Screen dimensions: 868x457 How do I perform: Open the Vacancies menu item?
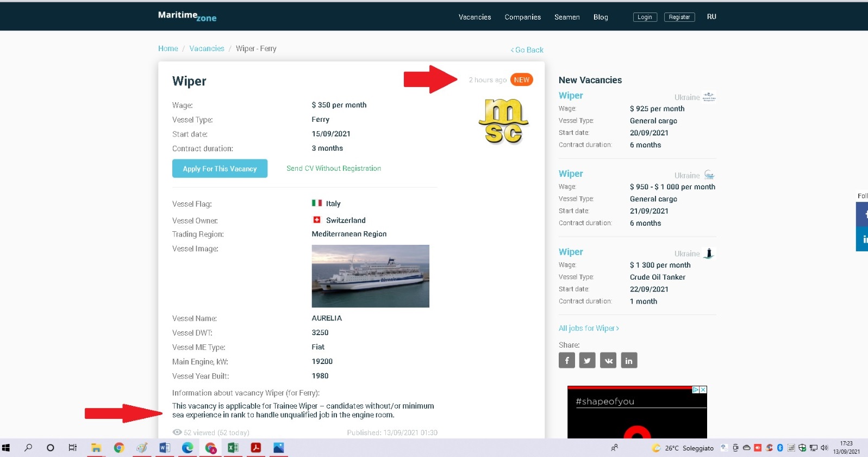(x=474, y=17)
